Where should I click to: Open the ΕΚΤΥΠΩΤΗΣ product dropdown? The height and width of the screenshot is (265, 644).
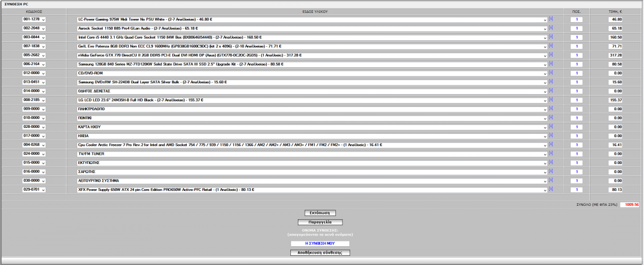(312, 163)
